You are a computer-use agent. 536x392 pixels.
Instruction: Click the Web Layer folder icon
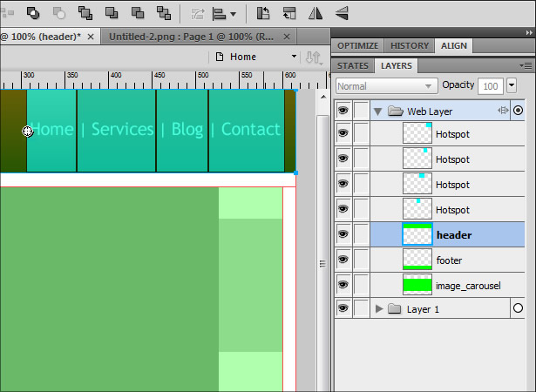[x=396, y=112]
